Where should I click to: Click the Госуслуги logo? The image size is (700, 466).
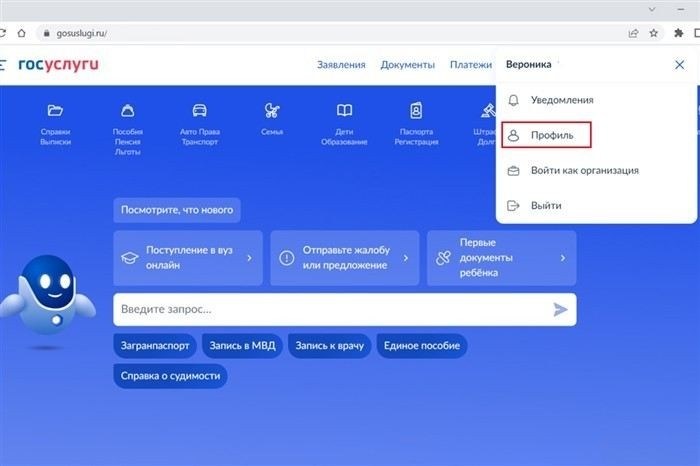tap(58, 64)
